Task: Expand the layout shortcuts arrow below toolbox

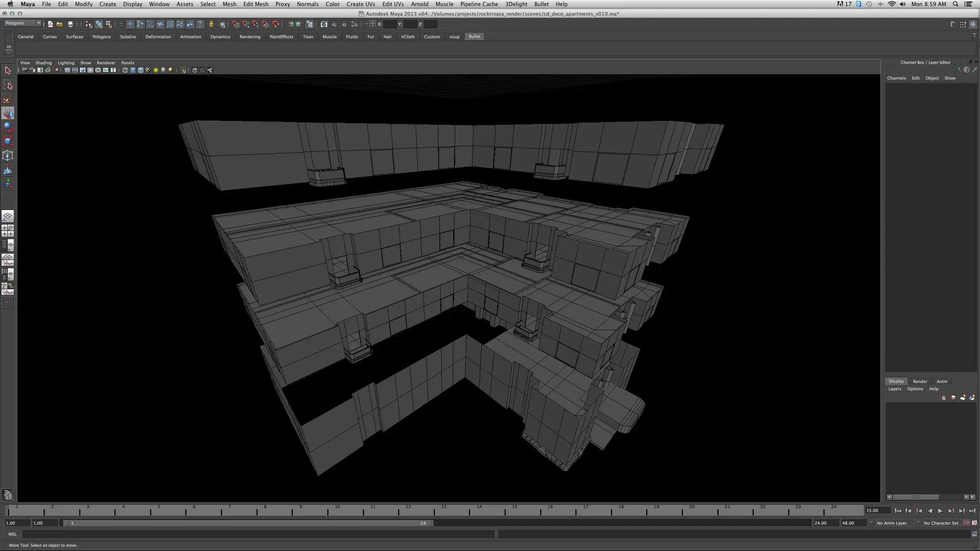Action: point(7,302)
